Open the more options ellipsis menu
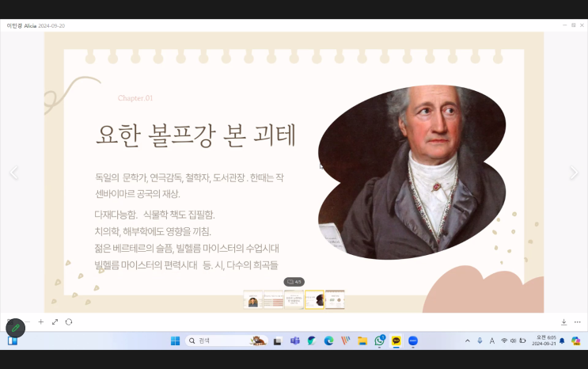This screenshot has width=588, height=369. [x=578, y=321]
